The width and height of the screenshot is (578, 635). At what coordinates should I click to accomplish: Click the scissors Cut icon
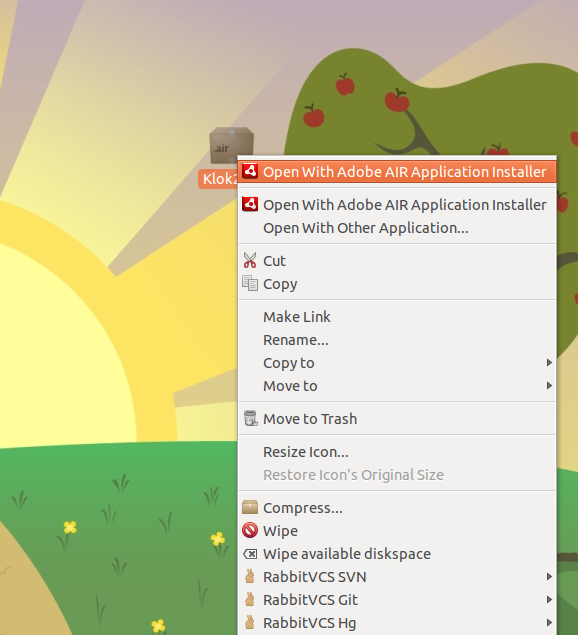[x=250, y=260]
